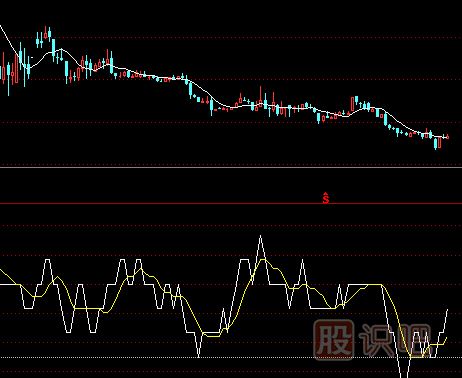Click the solid red horizontal threshold line
The width and height of the screenshot is (462, 378).
click(x=231, y=203)
